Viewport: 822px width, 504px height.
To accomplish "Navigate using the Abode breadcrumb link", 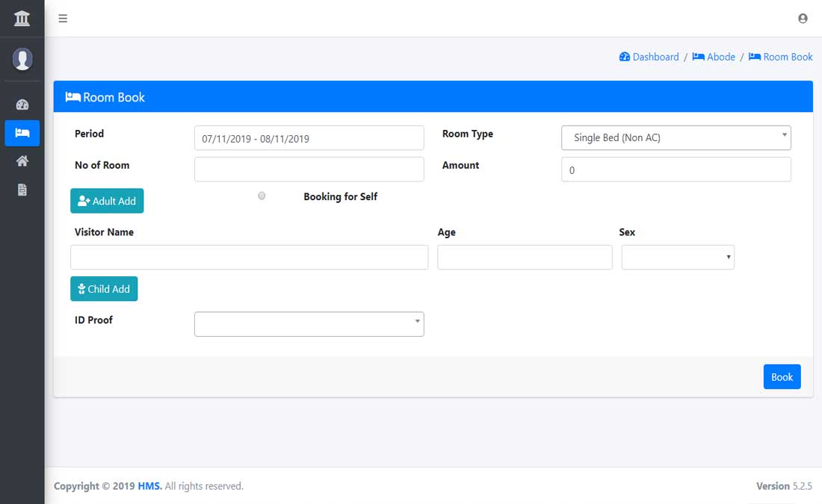I will click(x=714, y=57).
